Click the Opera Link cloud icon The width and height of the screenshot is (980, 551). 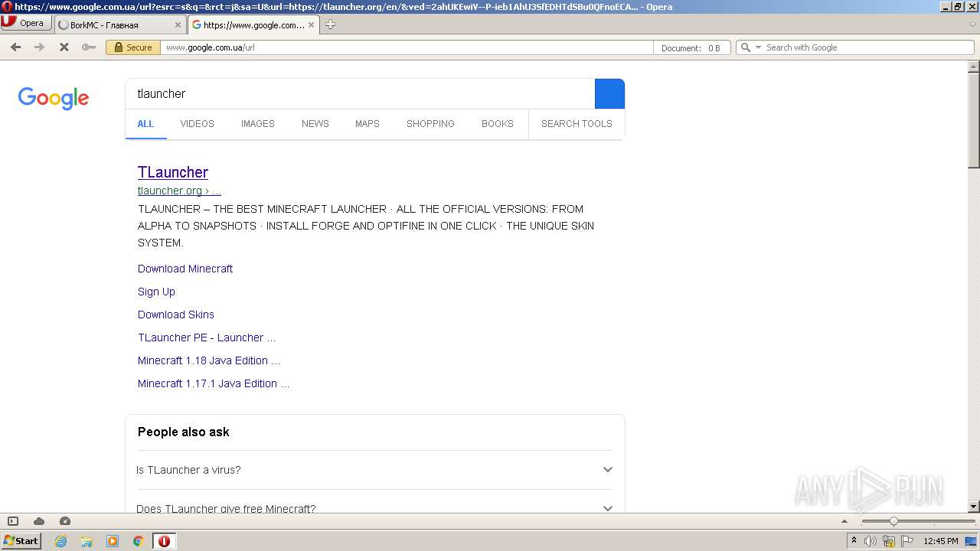pos(39,521)
